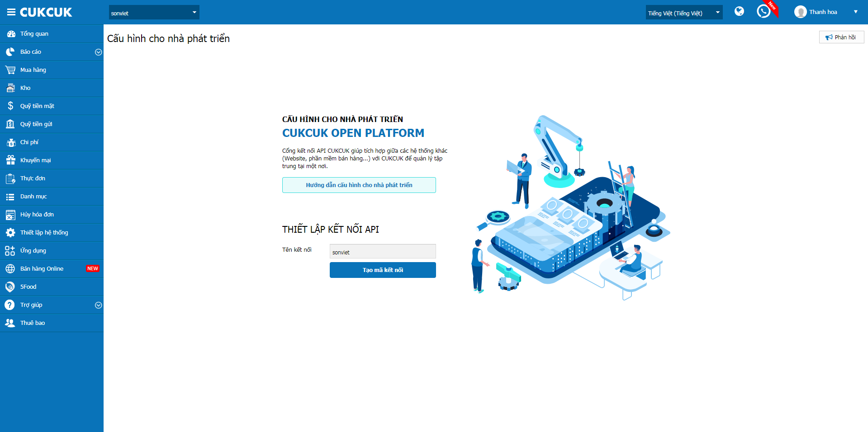This screenshot has width=868, height=432.
Task: Expand the Trợ giúp submenu chevron
Action: [x=98, y=305]
